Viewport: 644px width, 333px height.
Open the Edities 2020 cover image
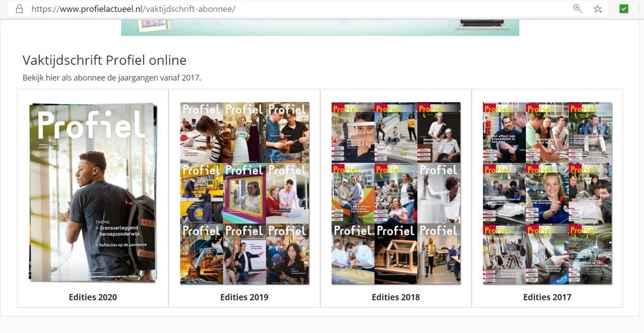(93, 192)
